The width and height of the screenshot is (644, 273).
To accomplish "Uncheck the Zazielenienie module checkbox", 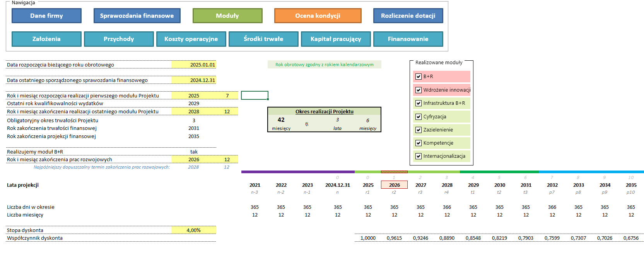I will pyautogui.click(x=419, y=130).
